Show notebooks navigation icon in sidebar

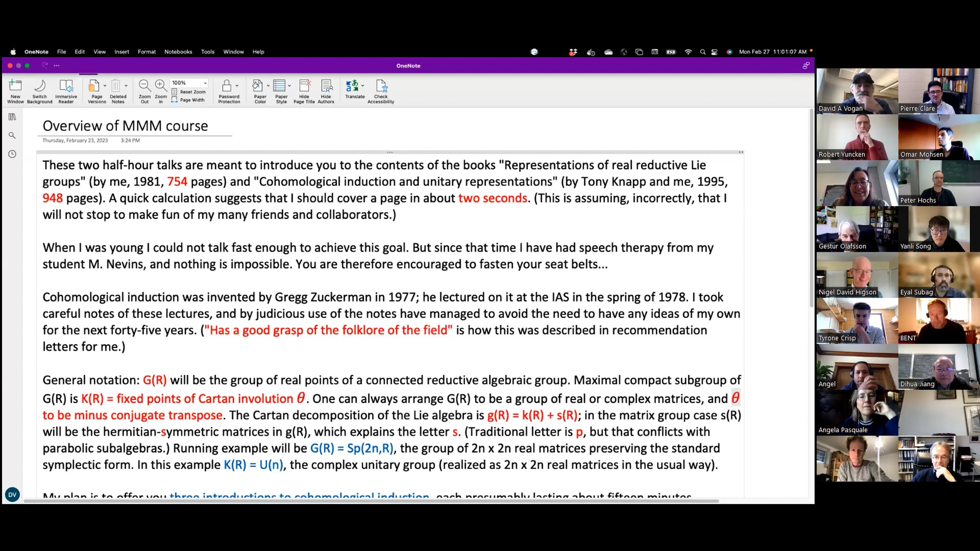pyautogui.click(x=12, y=117)
